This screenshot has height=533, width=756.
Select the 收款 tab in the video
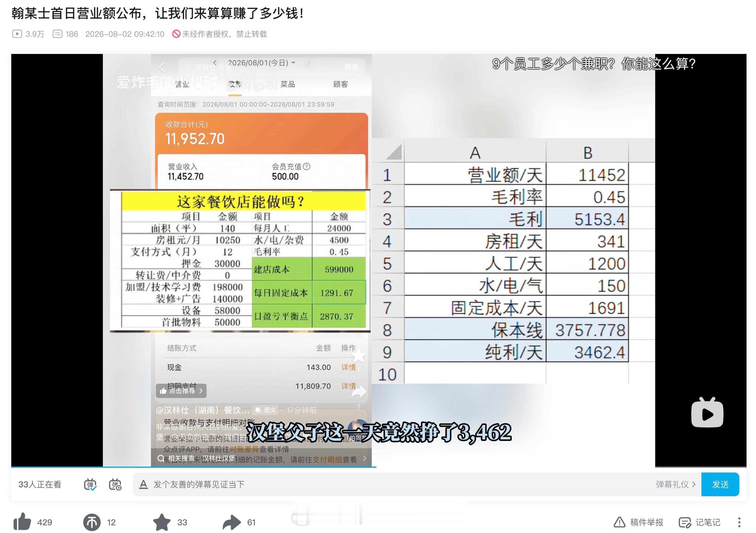(235, 84)
